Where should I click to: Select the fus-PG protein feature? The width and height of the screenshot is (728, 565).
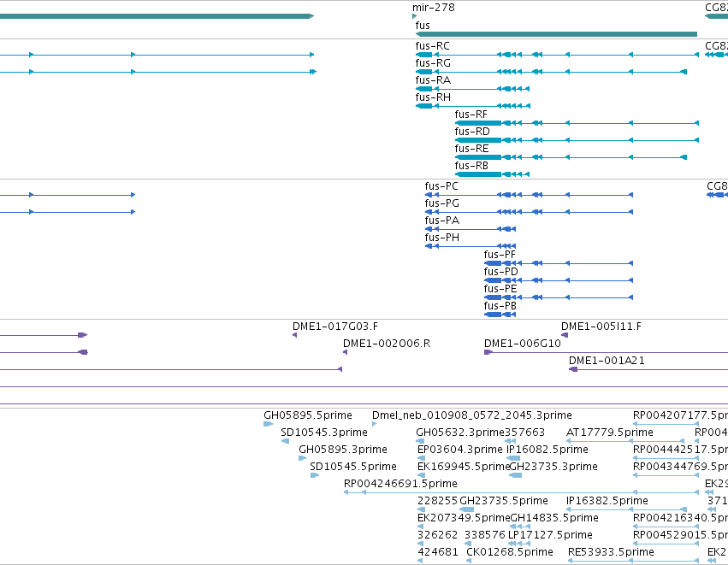(529, 212)
